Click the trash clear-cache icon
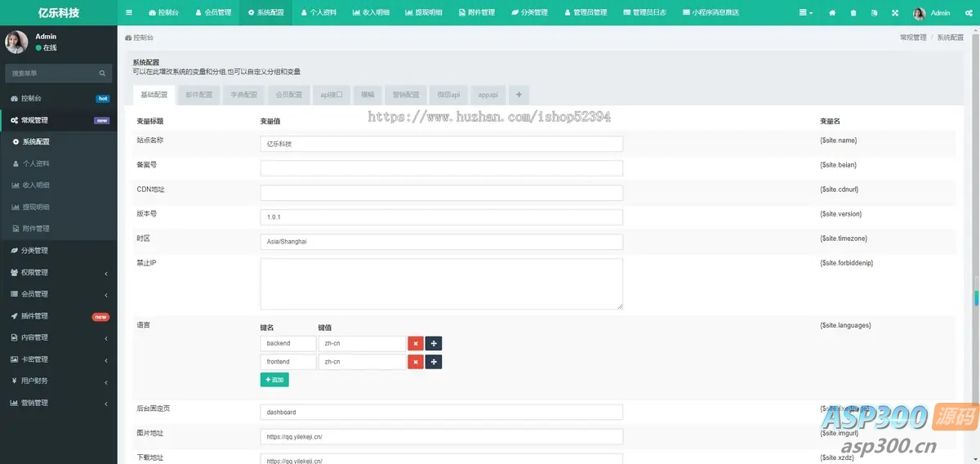 coord(853,13)
